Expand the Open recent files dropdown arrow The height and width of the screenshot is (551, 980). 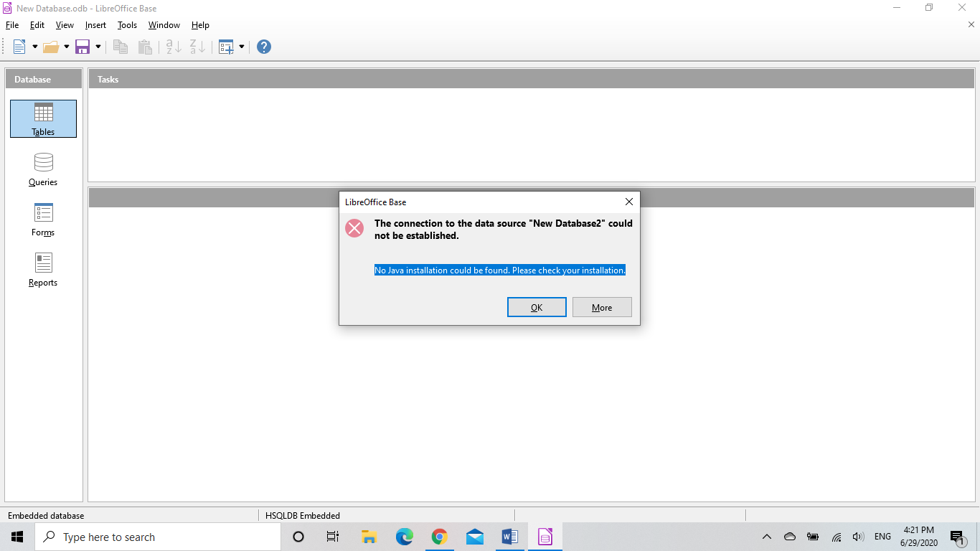point(67,47)
